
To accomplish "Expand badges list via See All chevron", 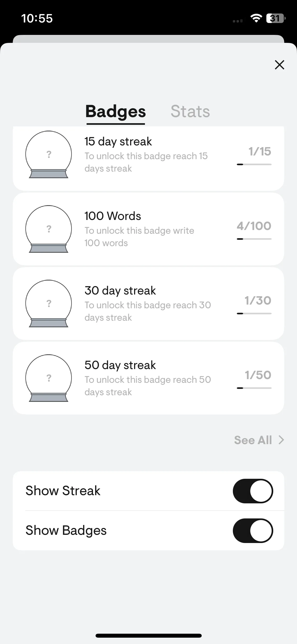I will [x=281, y=440].
